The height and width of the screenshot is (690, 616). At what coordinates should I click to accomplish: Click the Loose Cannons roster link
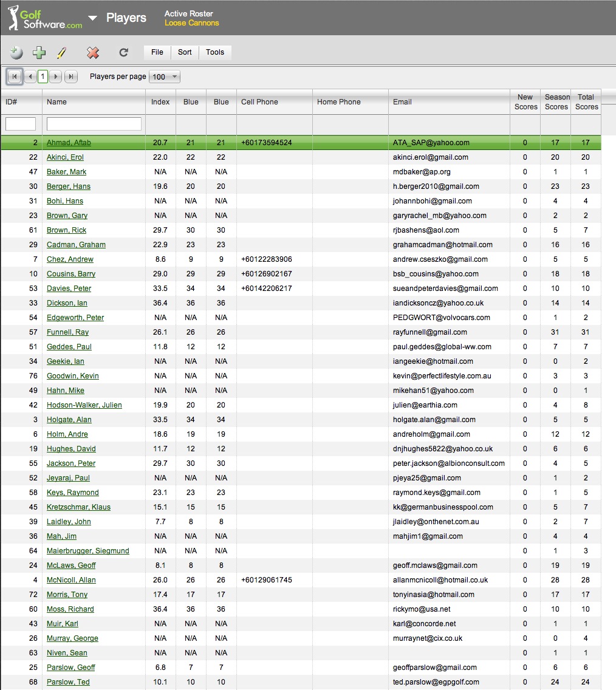click(x=191, y=23)
